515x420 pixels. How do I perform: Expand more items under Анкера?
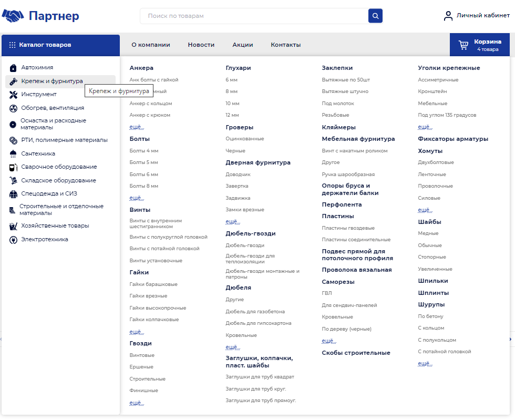[x=137, y=127]
